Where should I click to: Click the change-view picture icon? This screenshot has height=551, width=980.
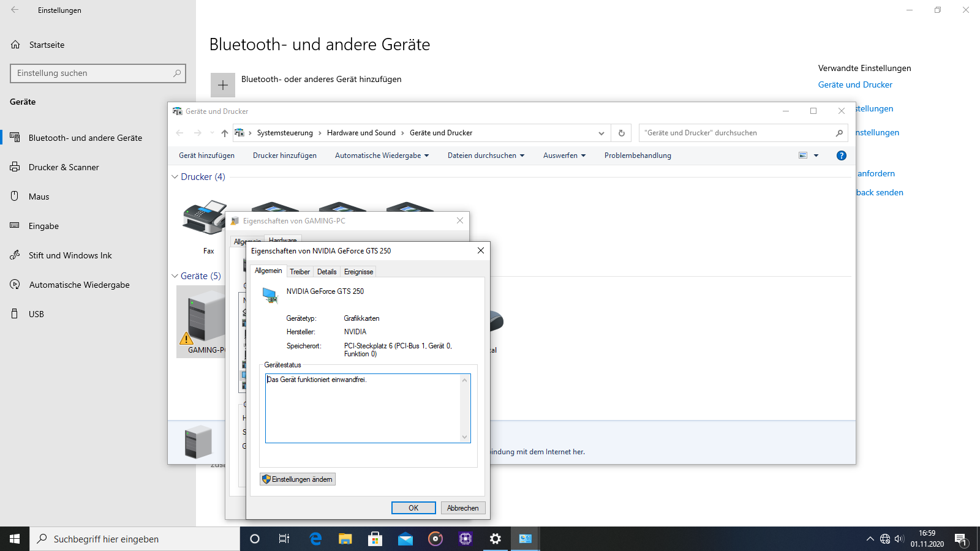pos(803,155)
